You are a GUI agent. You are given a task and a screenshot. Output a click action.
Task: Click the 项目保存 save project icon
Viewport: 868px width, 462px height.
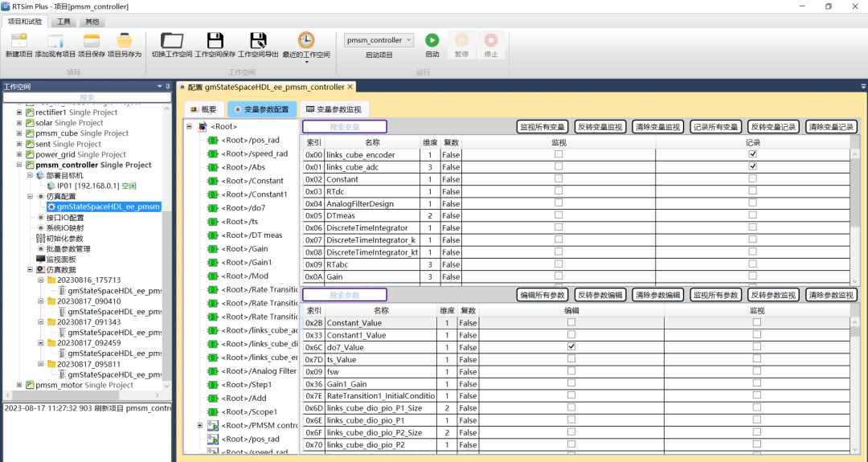[x=92, y=40]
